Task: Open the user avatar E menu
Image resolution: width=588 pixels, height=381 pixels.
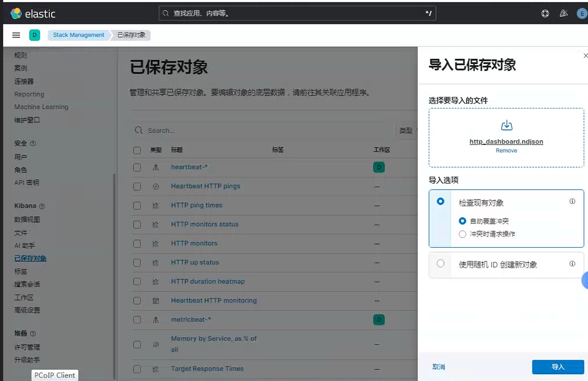Action: point(582,14)
